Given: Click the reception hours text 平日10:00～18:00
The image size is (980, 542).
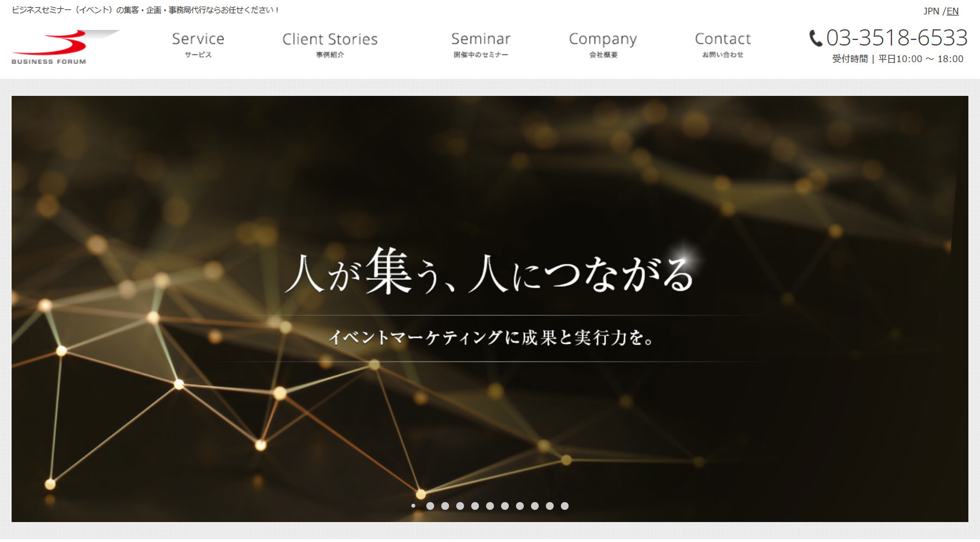Looking at the screenshot, I should [x=921, y=59].
